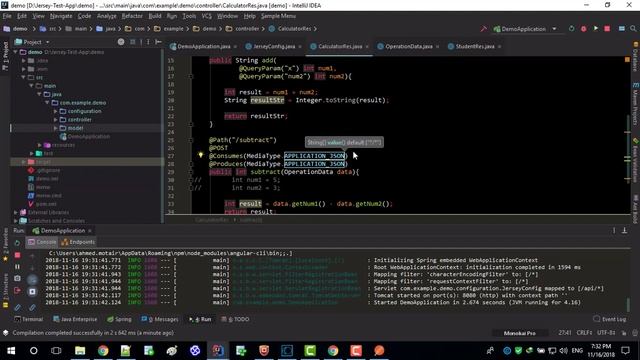This screenshot has height=360, width=640.
Task: Expand External Libraries
Action: pyautogui.click(x=16, y=212)
